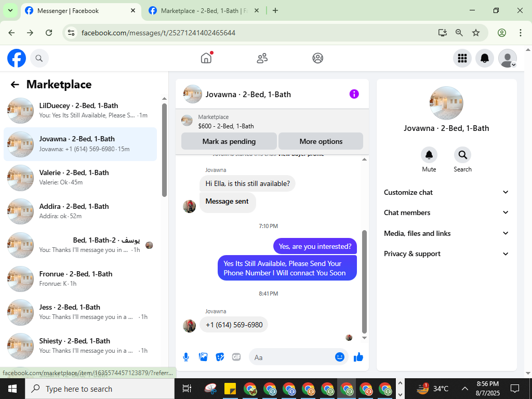This screenshot has width=532, height=399.
Task: Open the Friends icon in top navigation
Action: point(262,58)
